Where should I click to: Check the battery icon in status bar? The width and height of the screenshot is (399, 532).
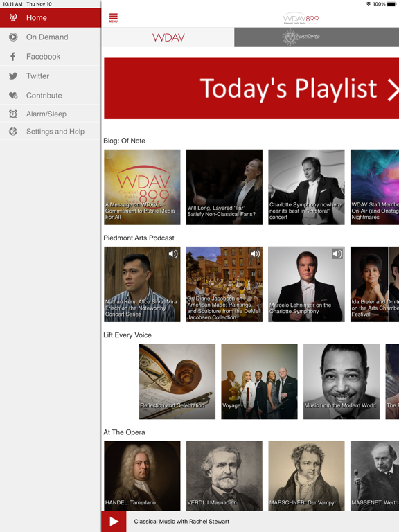[393, 4]
